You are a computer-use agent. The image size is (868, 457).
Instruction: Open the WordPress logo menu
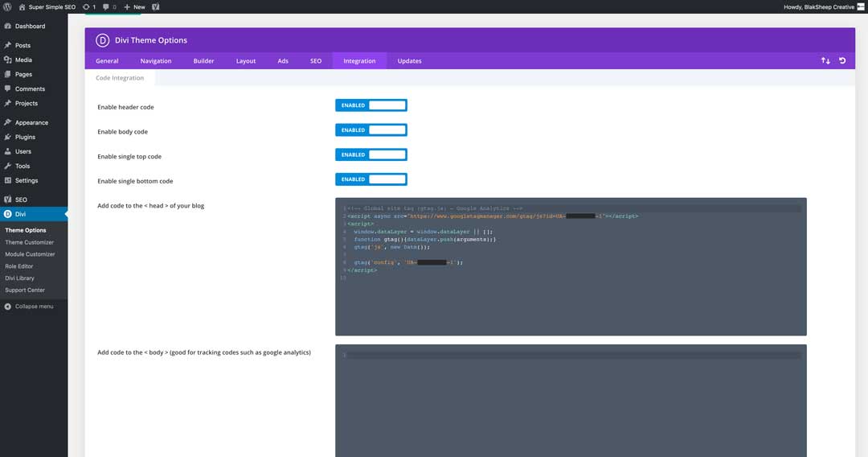[7, 6]
